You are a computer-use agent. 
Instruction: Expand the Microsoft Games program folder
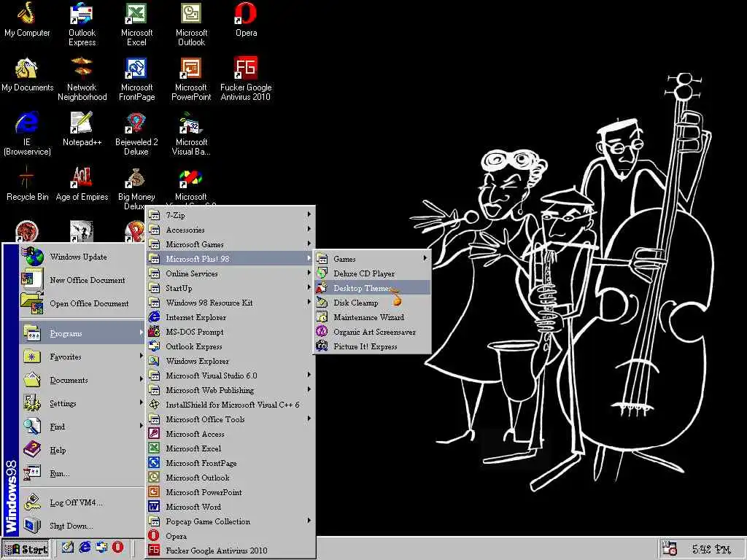point(230,244)
